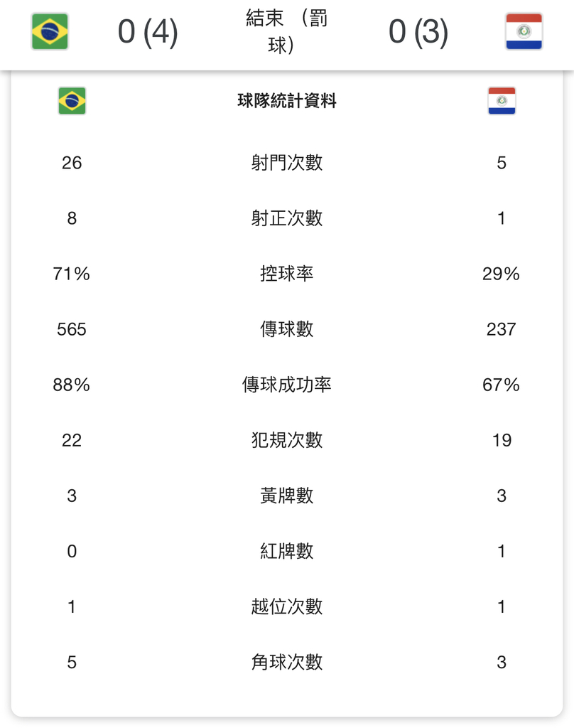This screenshot has width=574, height=728.
Task: Click the 犯規次數 stat label
Action: click(x=287, y=440)
